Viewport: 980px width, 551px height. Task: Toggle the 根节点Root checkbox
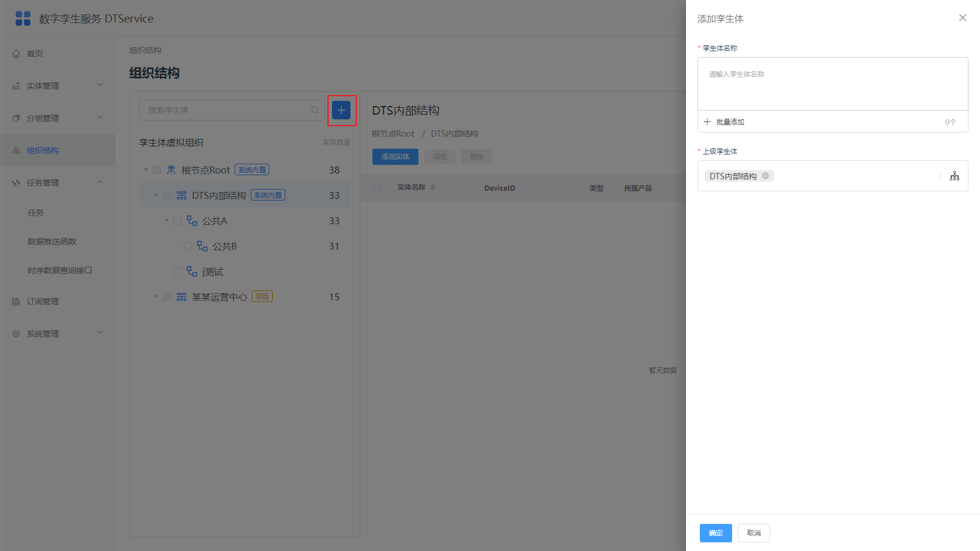157,170
